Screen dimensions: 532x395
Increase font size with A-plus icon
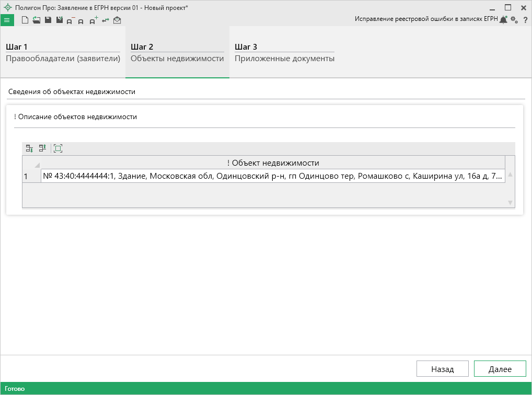(x=94, y=21)
